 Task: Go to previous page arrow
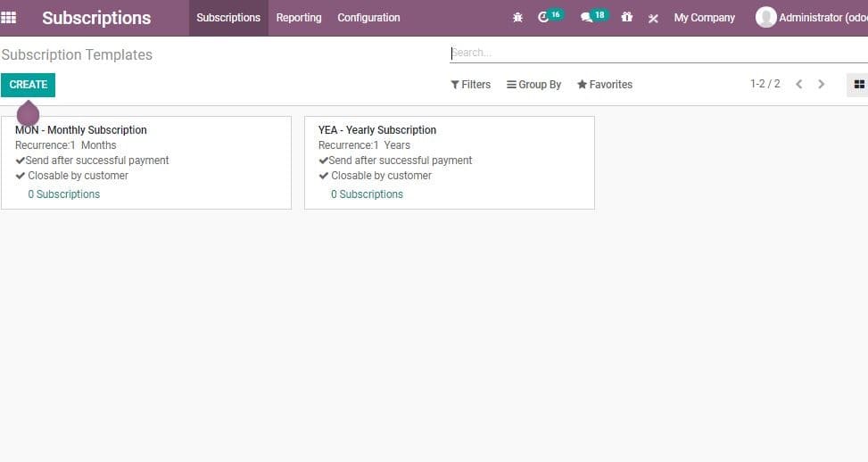click(798, 84)
